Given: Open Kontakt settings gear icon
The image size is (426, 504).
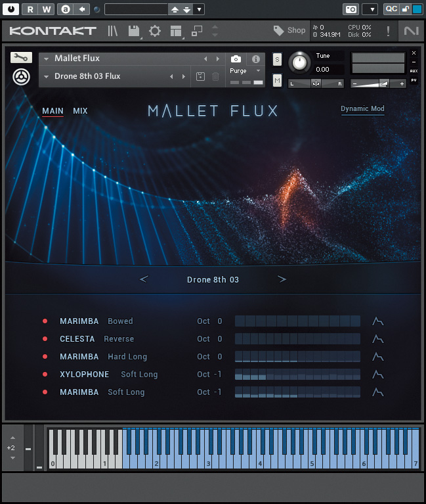Looking at the screenshot, I should click(x=155, y=31).
